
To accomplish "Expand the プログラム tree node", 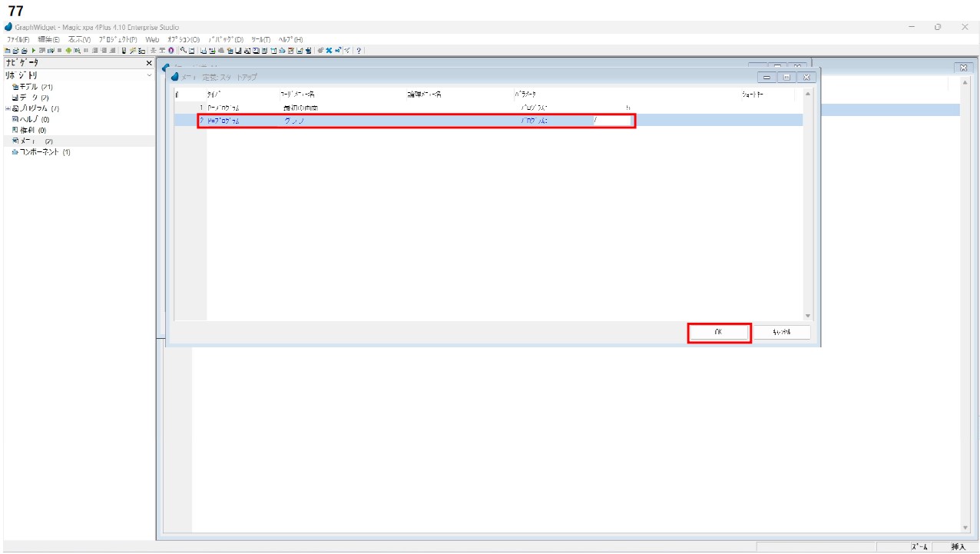I will pos(8,108).
